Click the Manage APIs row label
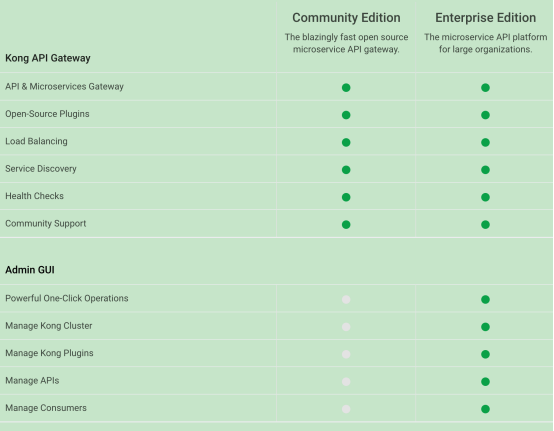Screen dimensions: 554x431 click(x=32, y=380)
